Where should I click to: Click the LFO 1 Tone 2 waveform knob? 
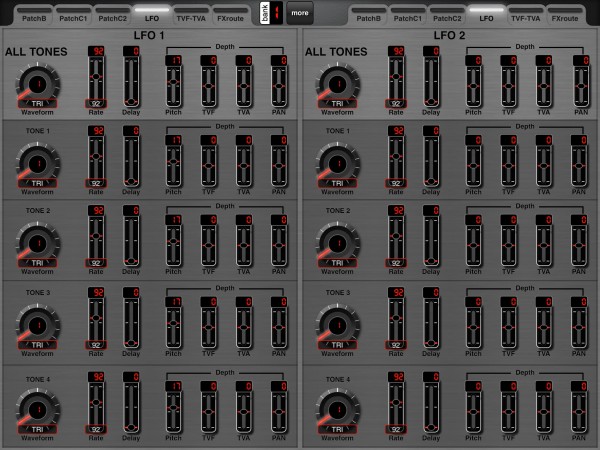[38, 243]
